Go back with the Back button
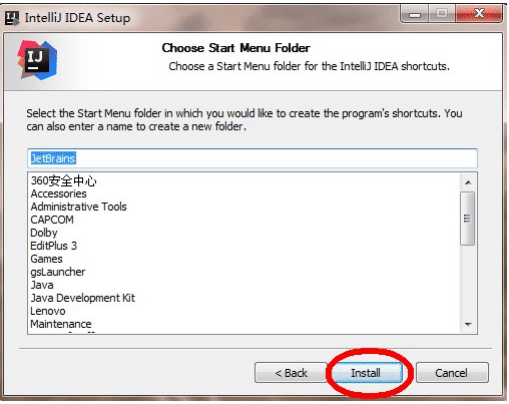This screenshot has width=509, height=404. click(x=291, y=372)
